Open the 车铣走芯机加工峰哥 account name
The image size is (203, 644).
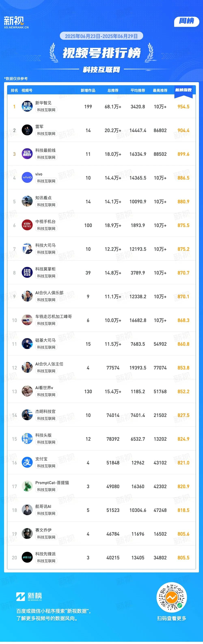(x=54, y=316)
